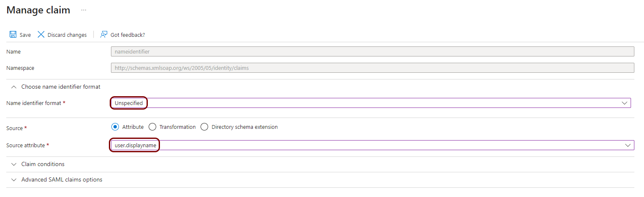This screenshot has width=644, height=197.
Task: Select the Attribute source option
Action: 115,127
